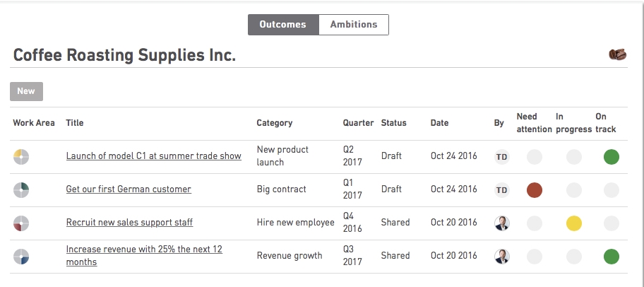Click the New button
This screenshot has height=287, width=644.
26,91
